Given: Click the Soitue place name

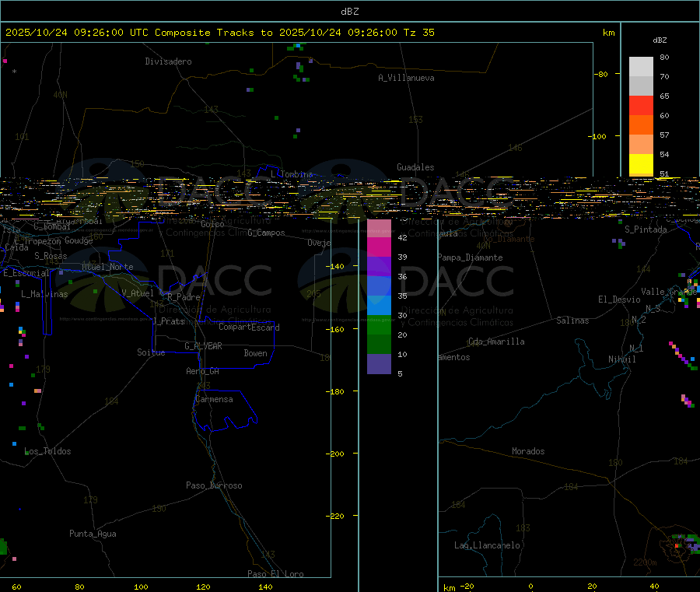Looking at the screenshot, I should click(x=151, y=352).
